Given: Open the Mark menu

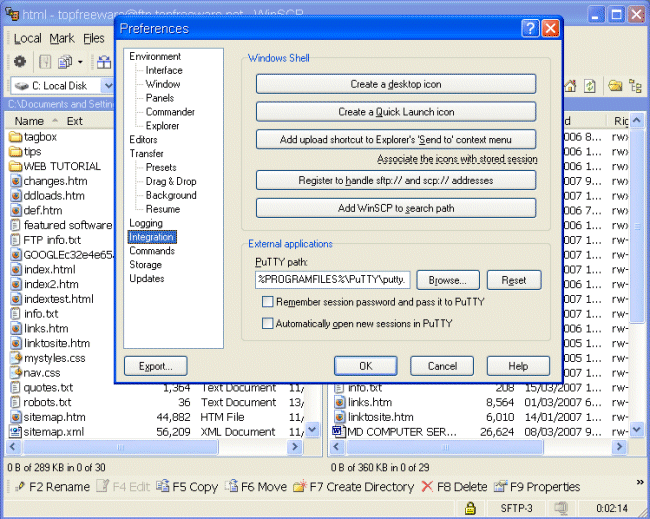Looking at the screenshot, I should click(x=62, y=39).
